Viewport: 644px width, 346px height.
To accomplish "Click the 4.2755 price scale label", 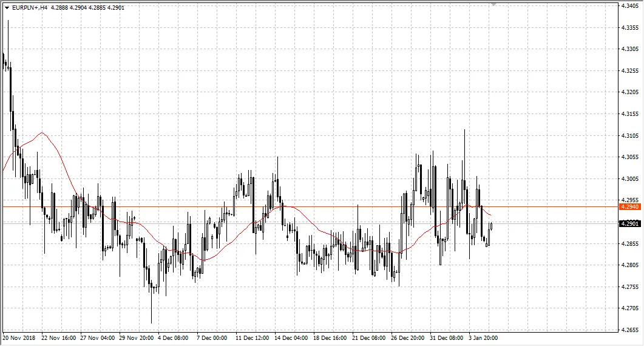I will 629,287.
